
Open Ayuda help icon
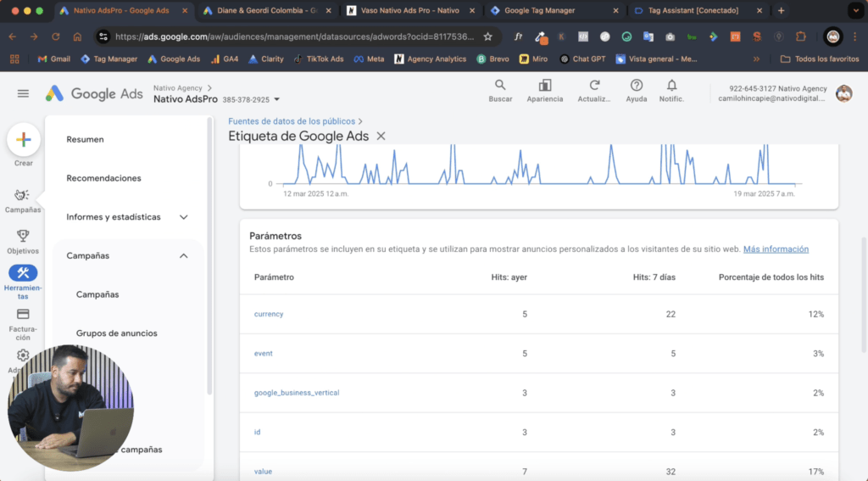pos(636,86)
